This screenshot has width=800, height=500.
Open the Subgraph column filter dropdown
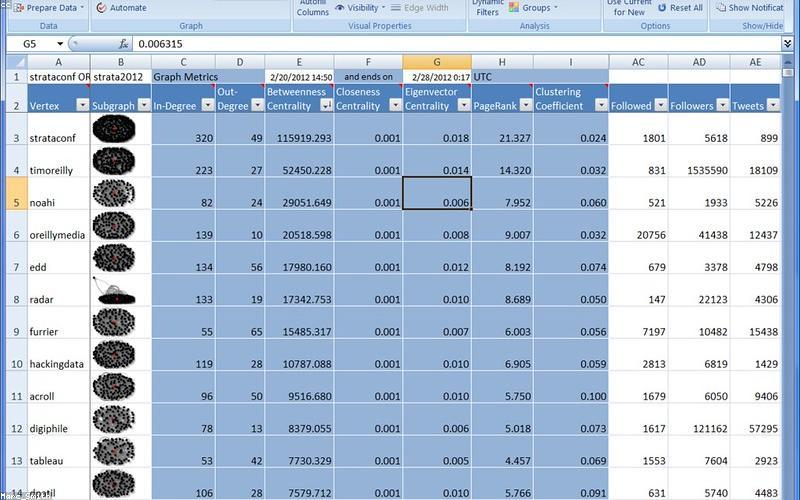point(144,105)
